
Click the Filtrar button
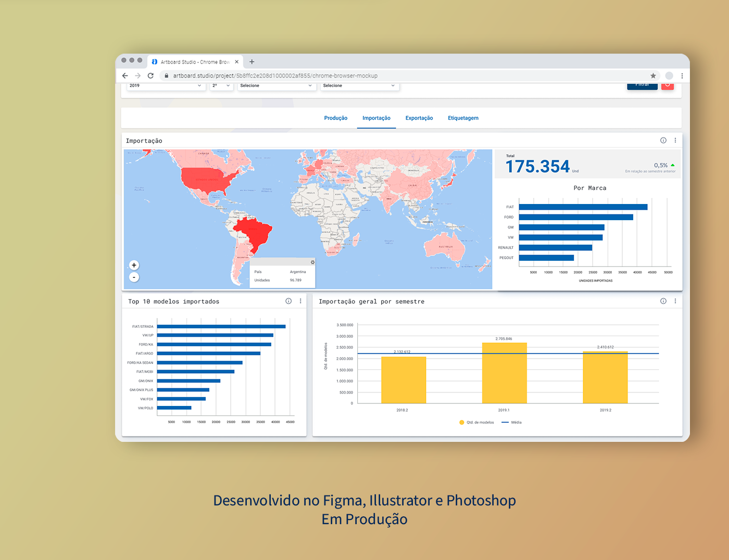tap(642, 85)
